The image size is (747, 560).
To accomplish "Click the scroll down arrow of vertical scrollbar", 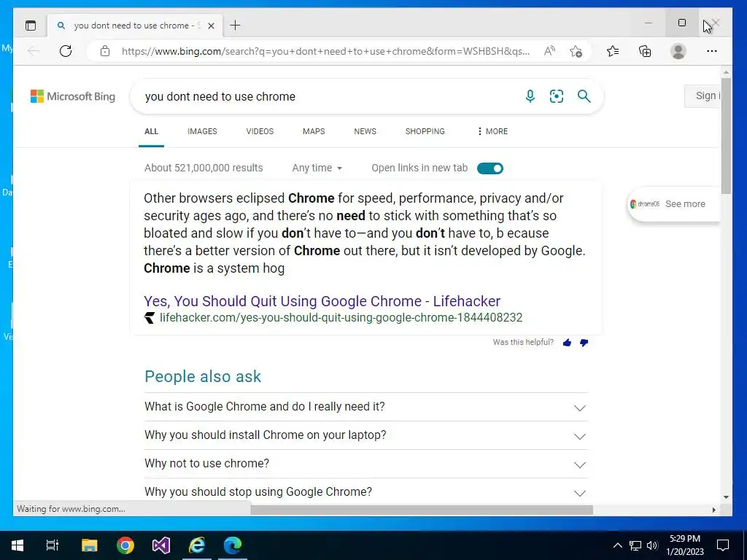I will point(726,497).
